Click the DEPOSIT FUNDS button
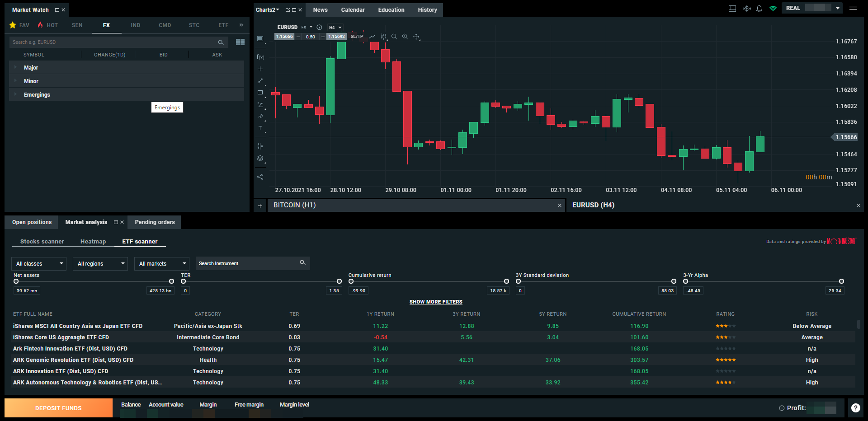This screenshot has width=868, height=421. [x=58, y=408]
